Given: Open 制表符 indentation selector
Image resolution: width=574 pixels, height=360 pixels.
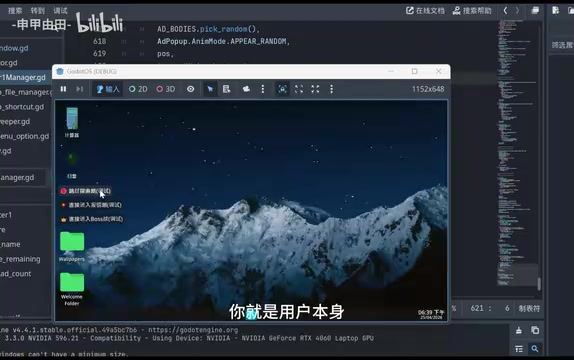Looking at the screenshot, I should 529,308.
